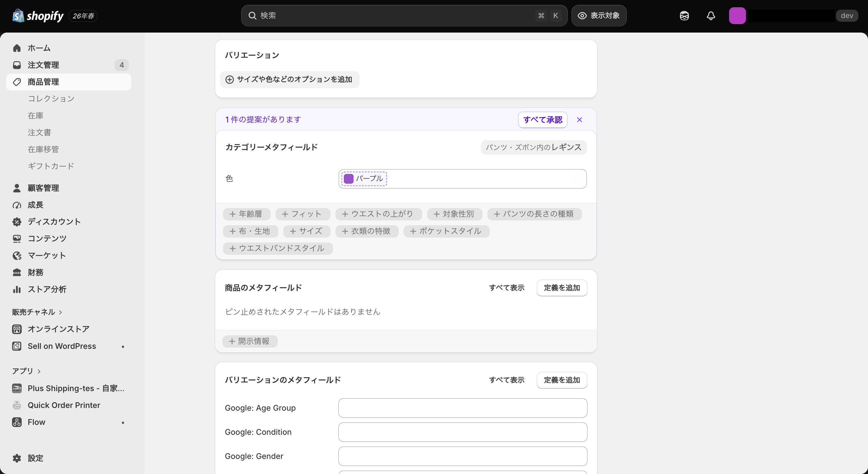The height and width of the screenshot is (474, 868).
Task: Add the 年齢層 metafield
Action: click(x=246, y=214)
